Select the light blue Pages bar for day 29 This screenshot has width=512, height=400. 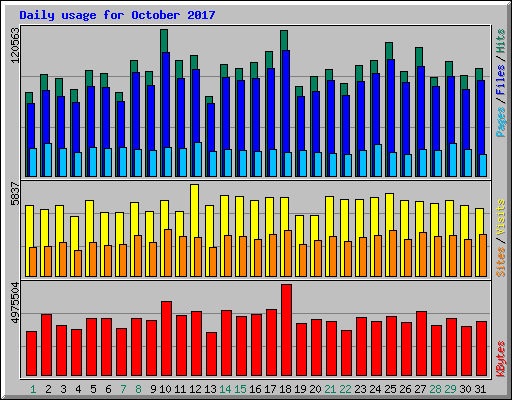pos(453,160)
